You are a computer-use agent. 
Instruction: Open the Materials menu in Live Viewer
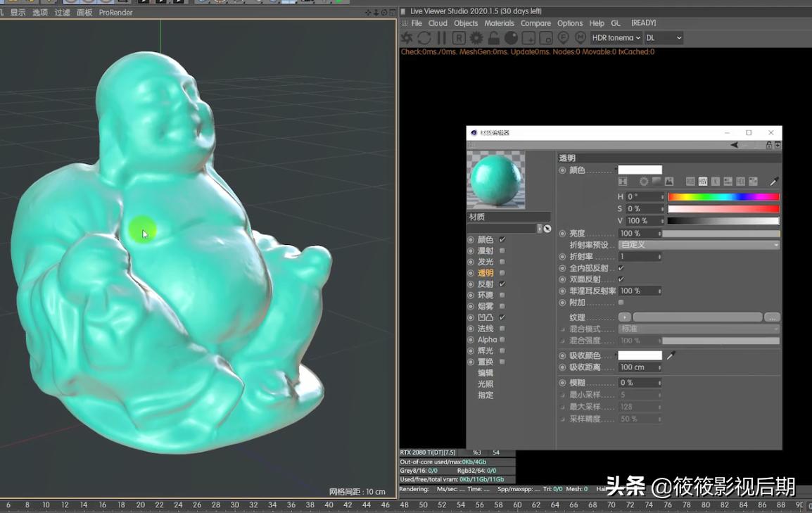(x=499, y=23)
